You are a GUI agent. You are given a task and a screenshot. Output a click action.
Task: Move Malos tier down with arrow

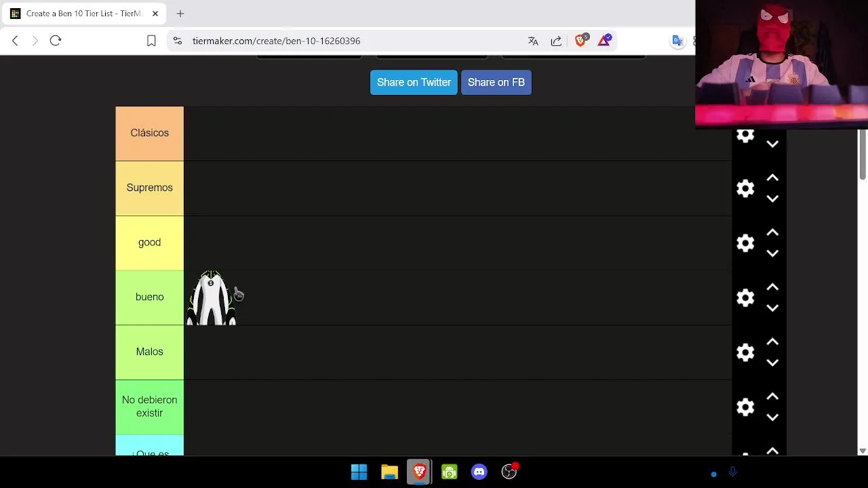[772, 363]
